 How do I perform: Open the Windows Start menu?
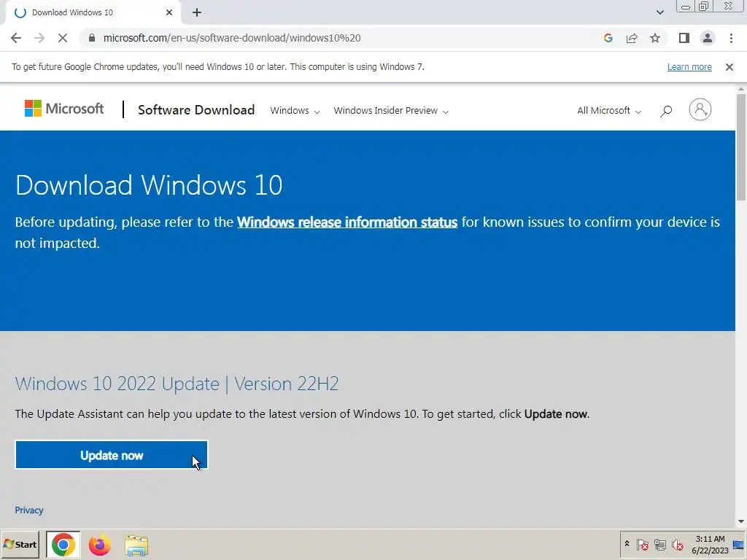point(20,544)
